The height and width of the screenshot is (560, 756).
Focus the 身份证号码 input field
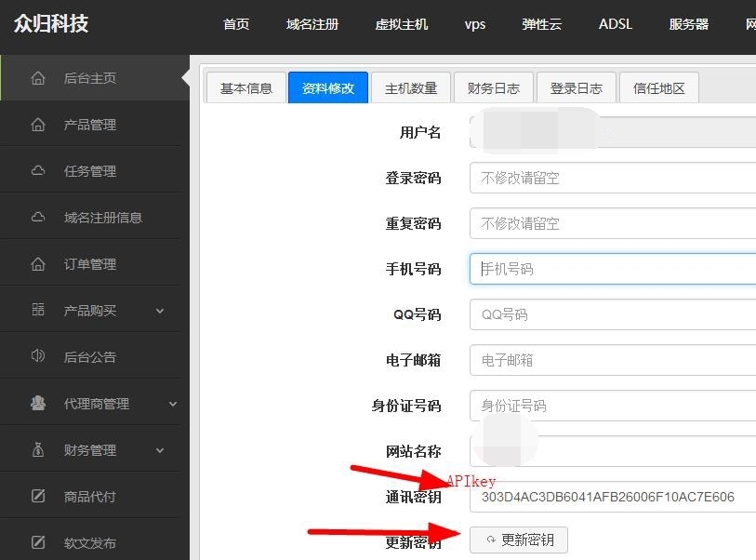[613, 406]
